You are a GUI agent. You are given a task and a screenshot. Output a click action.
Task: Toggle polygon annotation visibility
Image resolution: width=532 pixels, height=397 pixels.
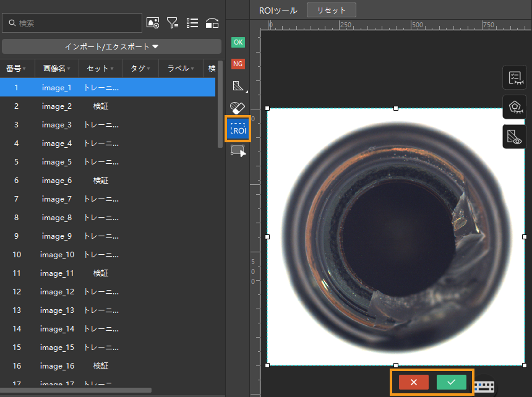tap(515, 107)
